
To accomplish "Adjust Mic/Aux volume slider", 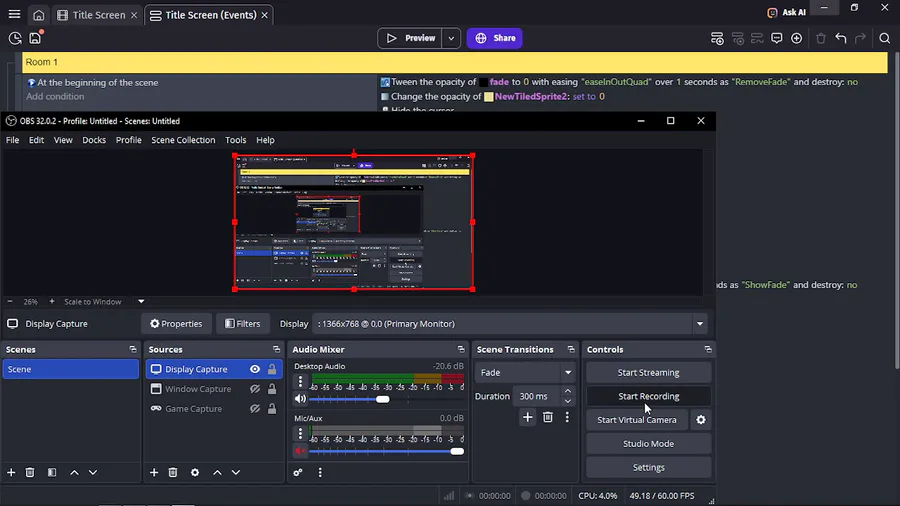I will (457, 451).
